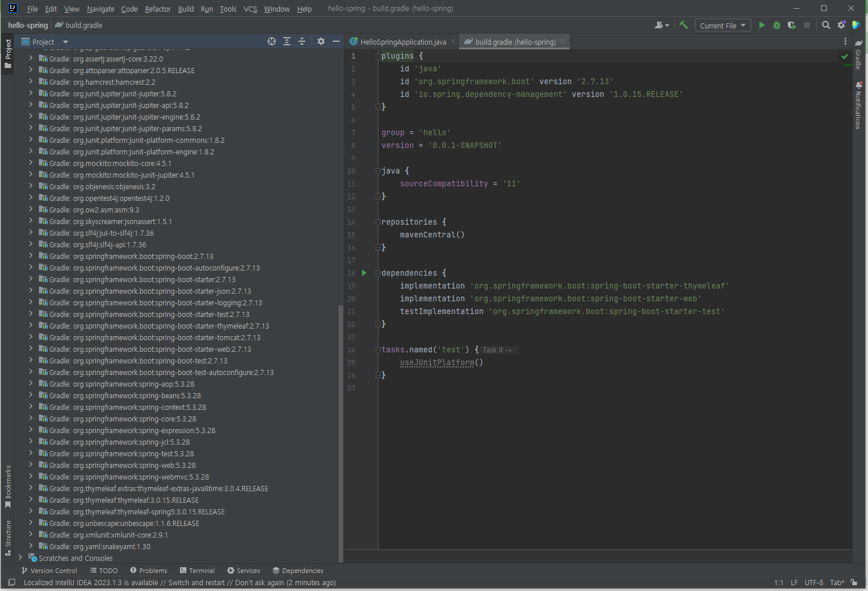The image size is (868, 591).
Task: Switch to the HelloSpringApplication.java tab
Action: [x=402, y=42]
